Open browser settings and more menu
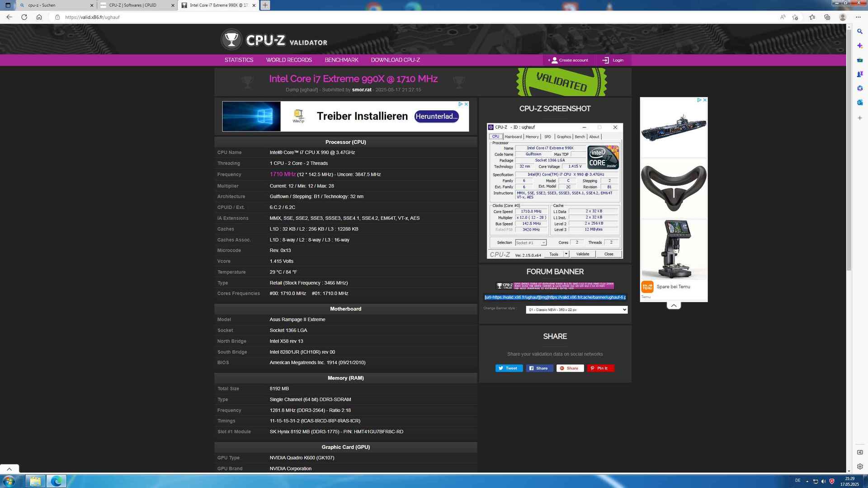Image resolution: width=868 pixels, height=488 pixels. pyautogui.click(x=858, y=17)
